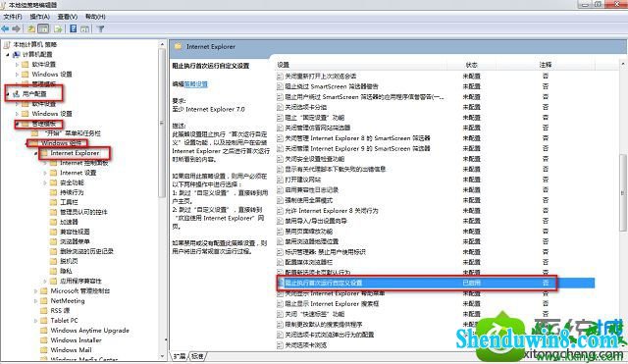Select policy 关闭管理 Internet Explorer 9 的 SmartScreen 筛选器

357,148
